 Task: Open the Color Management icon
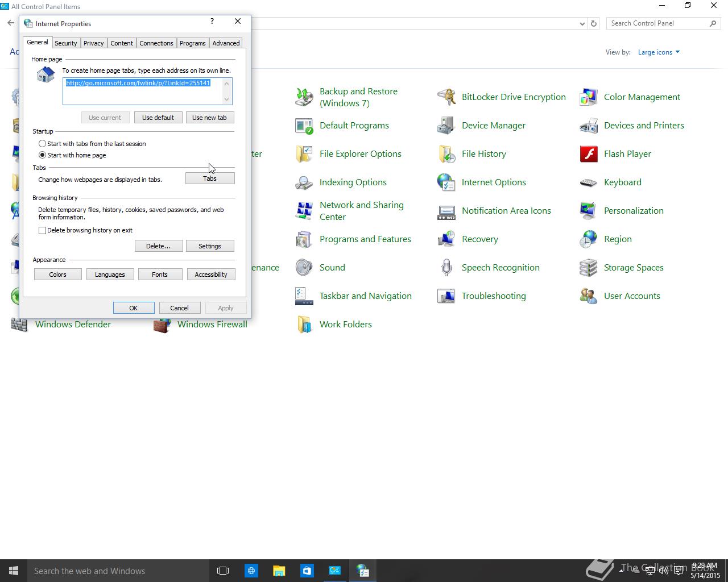click(589, 97)
